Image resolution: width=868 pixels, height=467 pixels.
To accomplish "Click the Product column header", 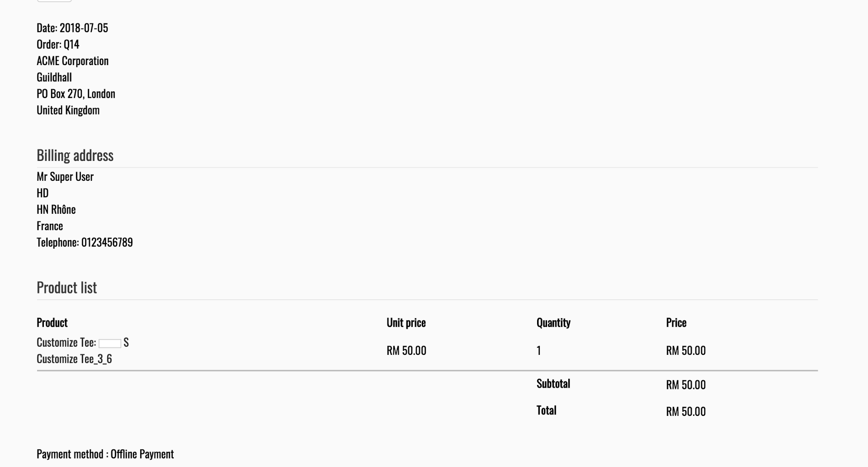I will click(52, 323).
